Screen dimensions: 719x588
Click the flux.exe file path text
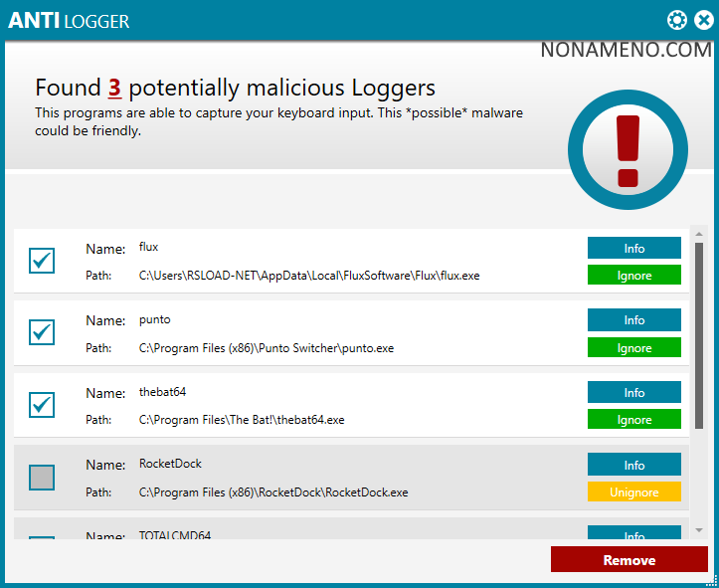click(x=308, y=276)
